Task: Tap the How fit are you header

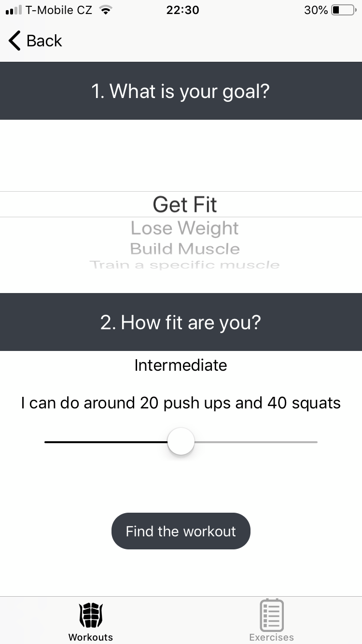Action: [x=181, y=322]
